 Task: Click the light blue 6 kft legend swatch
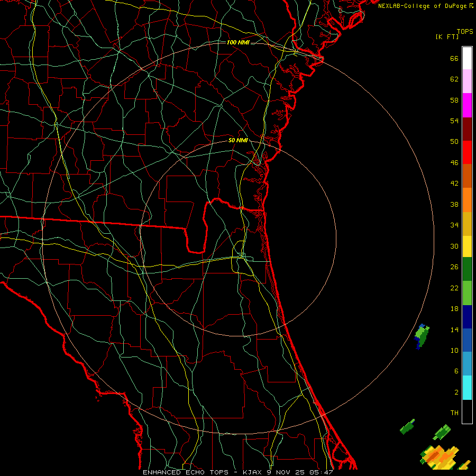[x=467, y=364]
